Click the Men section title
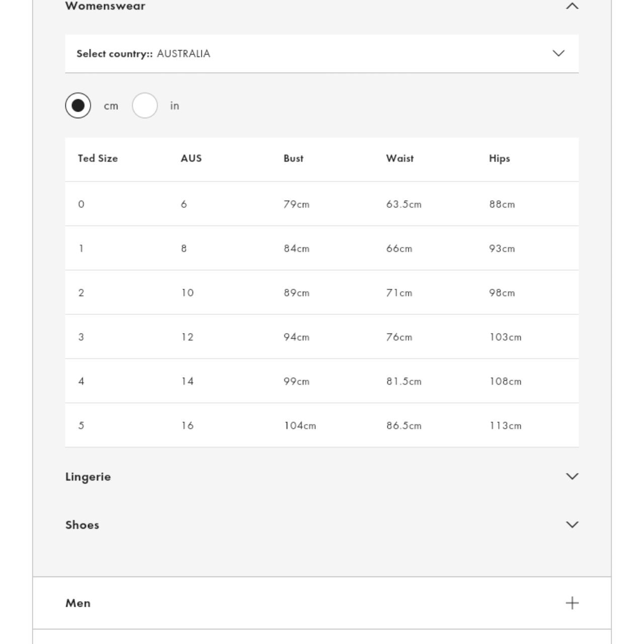 [78, 603]
